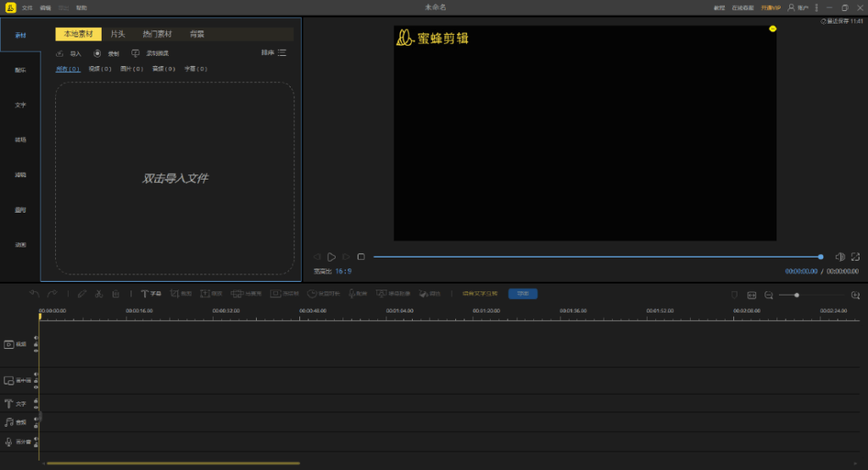Open the three-dot more options menu
This screenshot has height=470, width=868.
tap(816, 8)
